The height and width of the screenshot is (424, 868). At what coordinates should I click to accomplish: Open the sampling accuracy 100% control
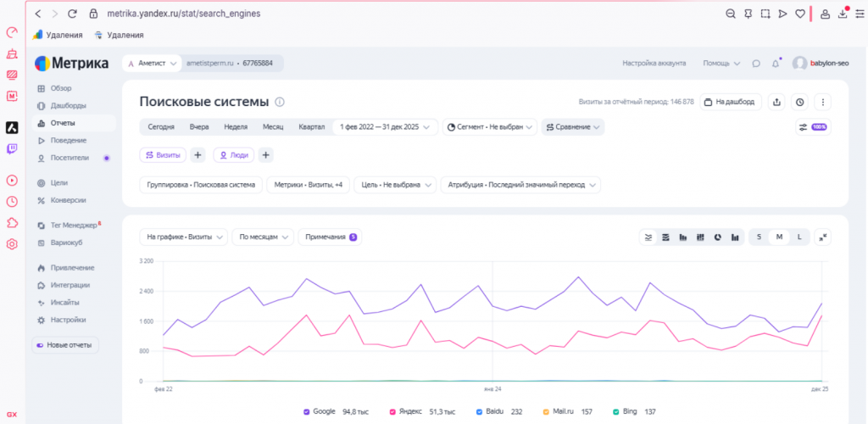(x=813, y=126)
